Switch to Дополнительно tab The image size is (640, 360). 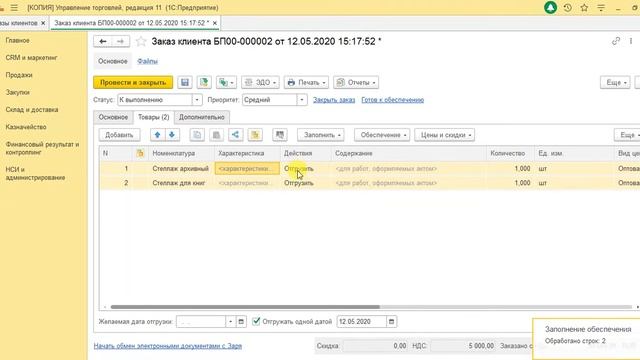click(x=202, y=117)
